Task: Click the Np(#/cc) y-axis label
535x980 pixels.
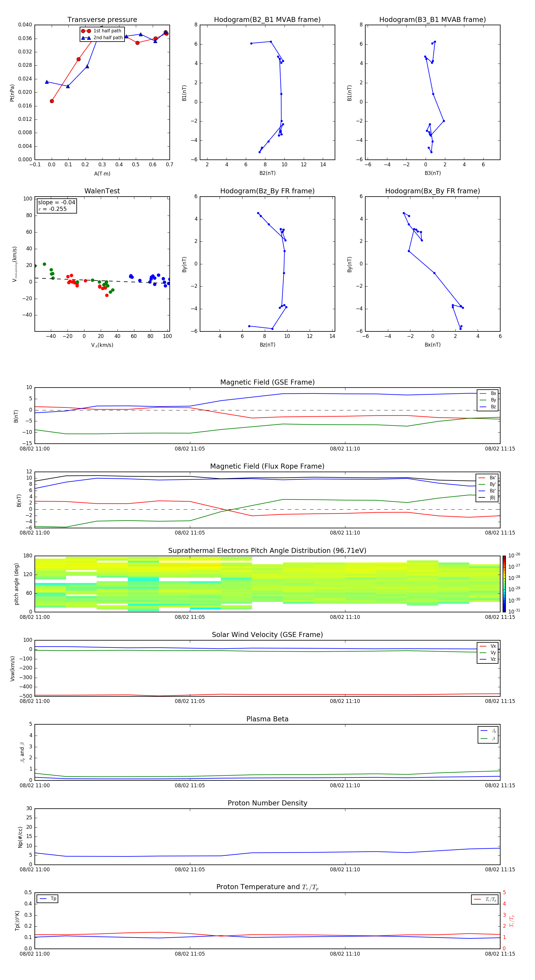Action: coord(20,837)
